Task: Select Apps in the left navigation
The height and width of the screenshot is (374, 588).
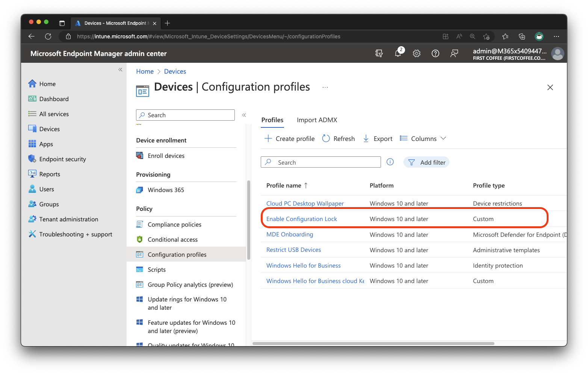Action: [x=45, y=144]
